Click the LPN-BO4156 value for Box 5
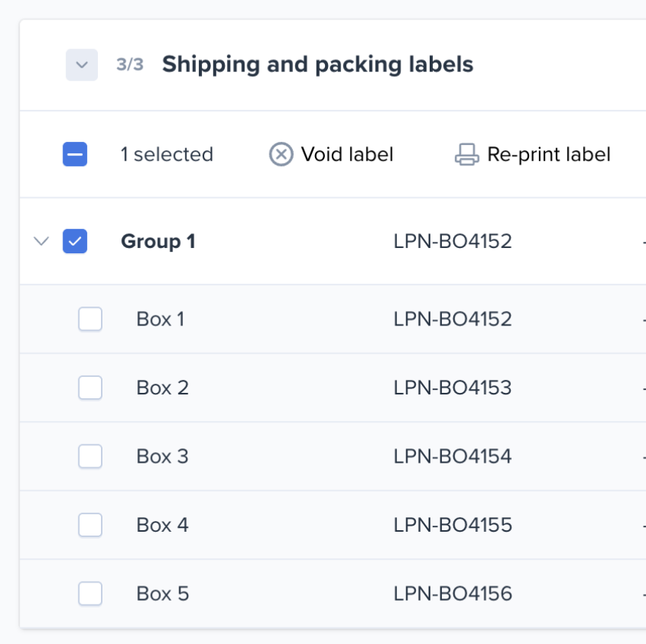The image size is (646, 644). (x=452, y=593)
